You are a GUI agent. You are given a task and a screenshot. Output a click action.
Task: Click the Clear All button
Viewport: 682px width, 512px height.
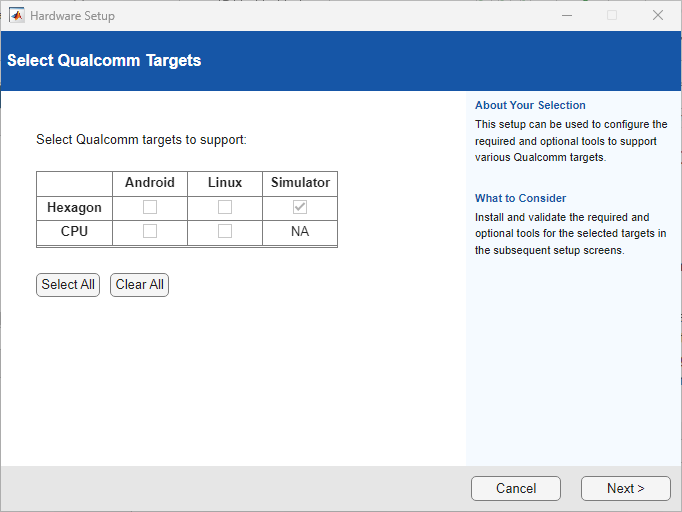coord(139,285)
